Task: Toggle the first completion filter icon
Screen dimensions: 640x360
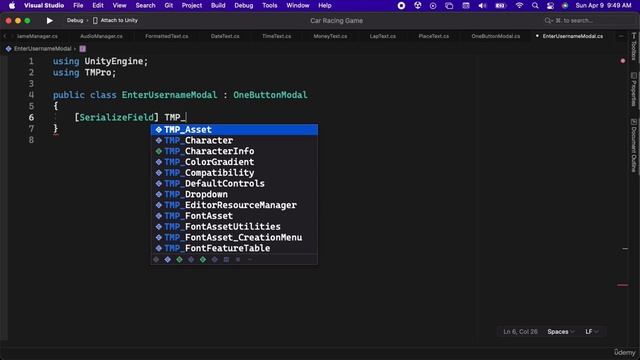Action: click(x=156, y=260)
